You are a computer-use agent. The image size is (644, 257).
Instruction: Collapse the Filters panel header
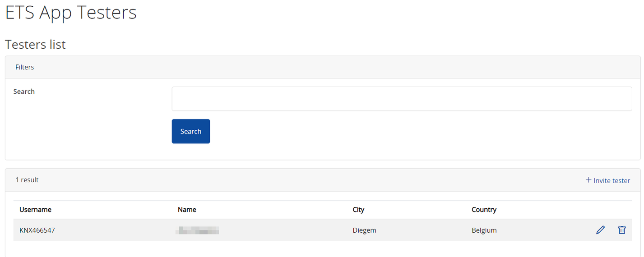click(323, 67)
